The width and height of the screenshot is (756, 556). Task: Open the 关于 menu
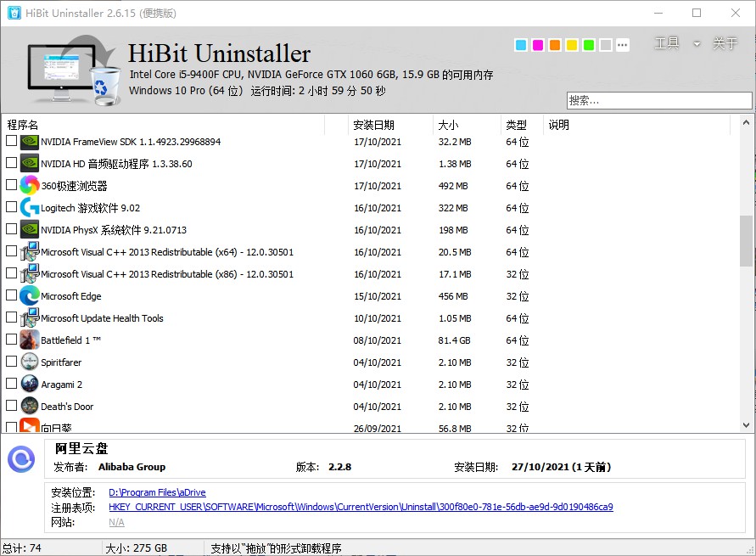[725, 43]
